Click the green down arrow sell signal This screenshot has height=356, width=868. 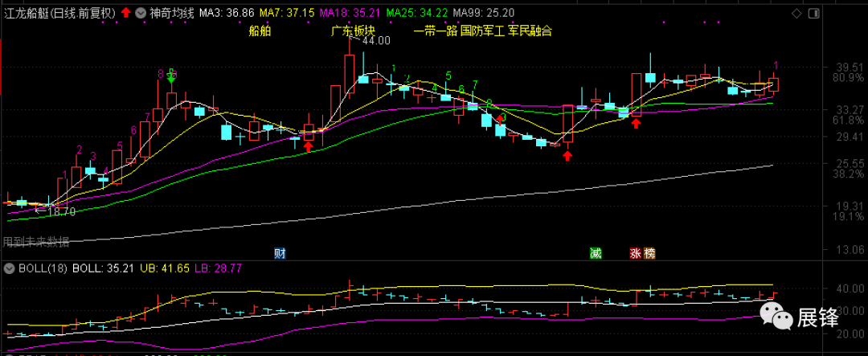click(172, 78)
